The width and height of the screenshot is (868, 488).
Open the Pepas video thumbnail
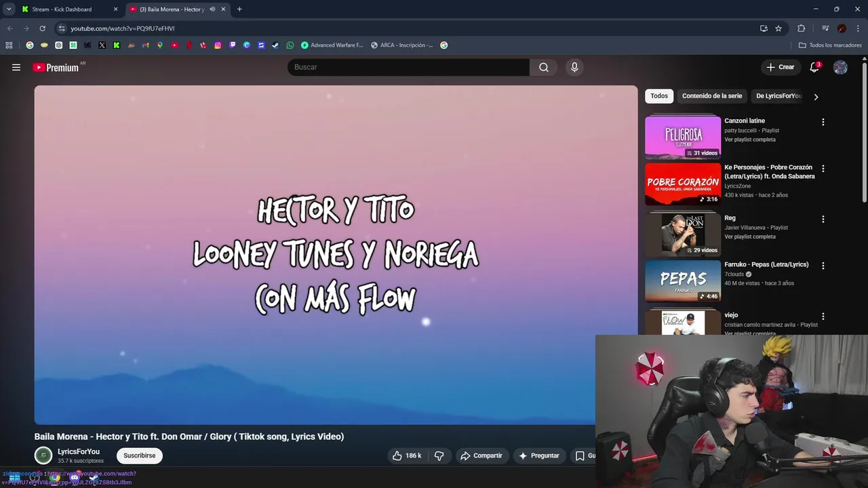click(683, 281)
